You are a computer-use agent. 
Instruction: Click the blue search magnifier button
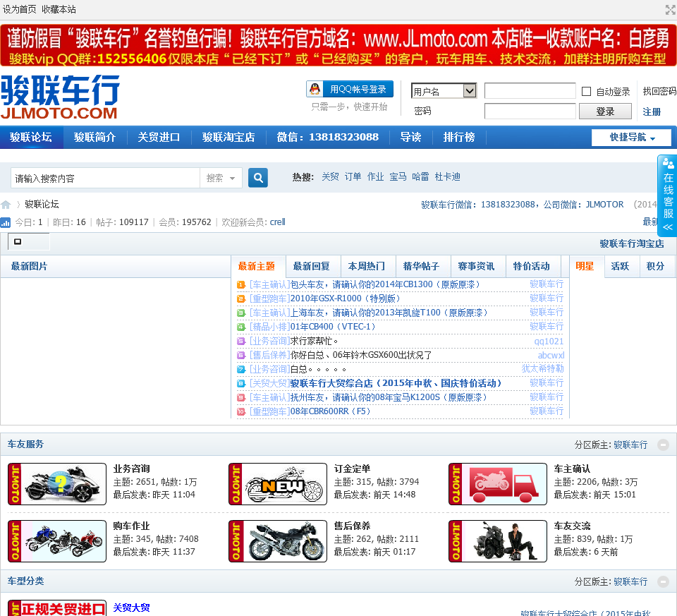258,178
